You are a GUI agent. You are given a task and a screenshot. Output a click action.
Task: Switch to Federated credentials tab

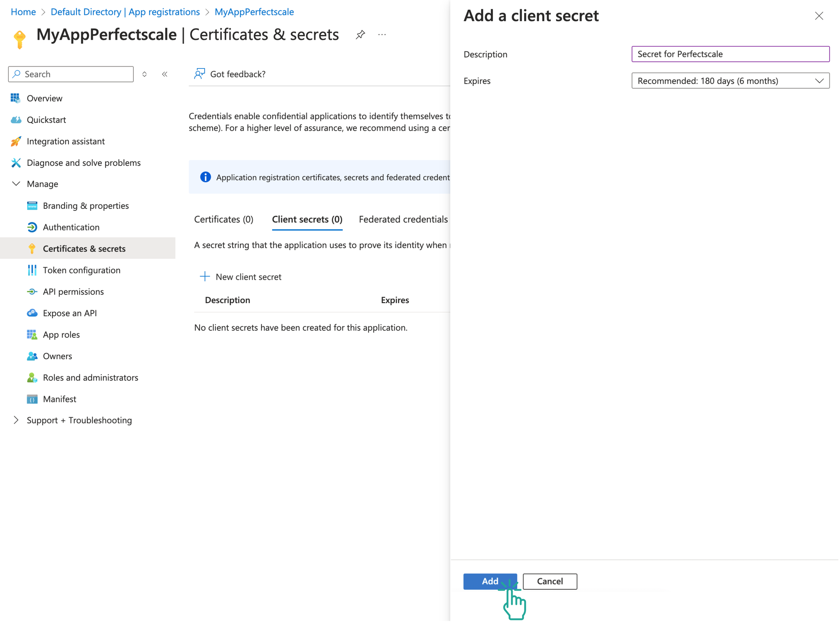point(403,219)
